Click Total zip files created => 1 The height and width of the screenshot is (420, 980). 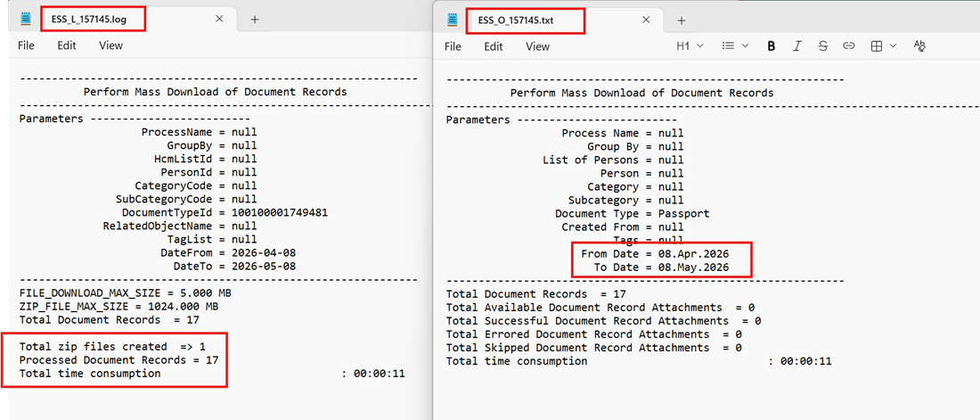pos(112,347)
